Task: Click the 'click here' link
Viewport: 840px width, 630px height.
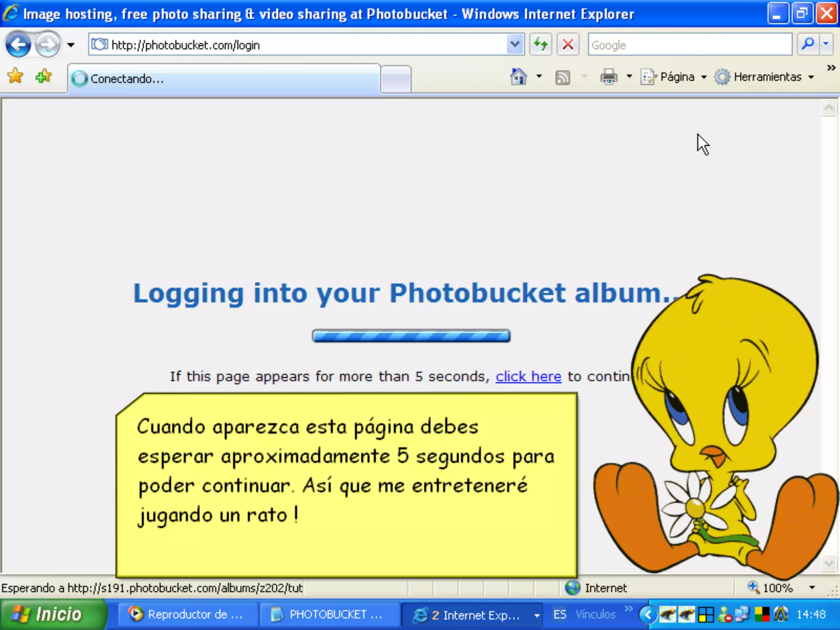Action: coord(528,376)
